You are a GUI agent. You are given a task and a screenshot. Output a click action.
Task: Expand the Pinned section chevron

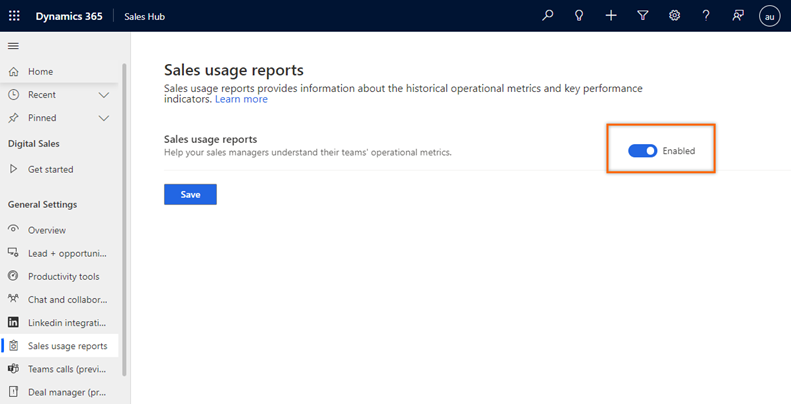pyautogui.click(x=104, y=118)
